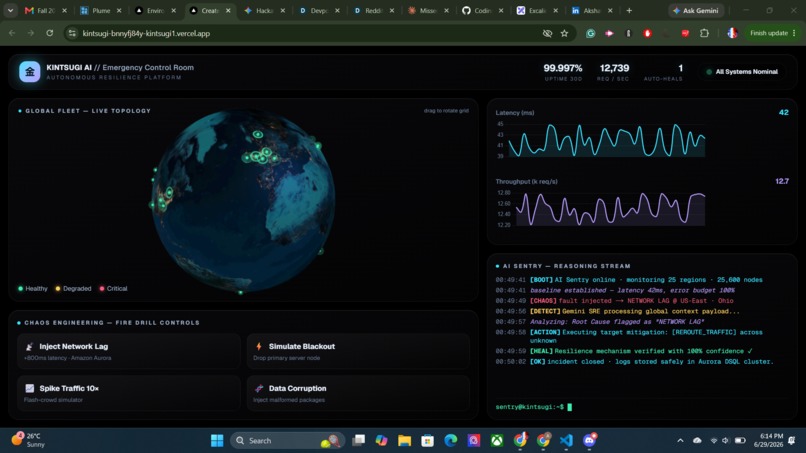Trigger Spike Traffic 10× drill
The image size is (806, 453).
tap(129, 393)
